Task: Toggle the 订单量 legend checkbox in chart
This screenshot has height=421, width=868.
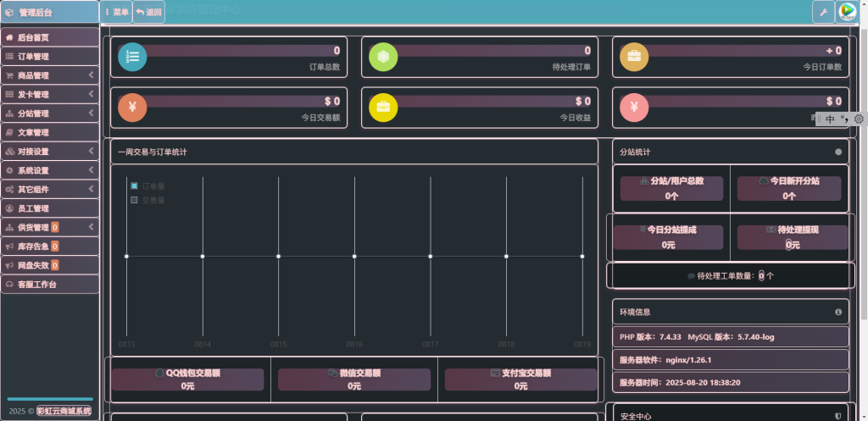Action: pyautogui.click(x=134, y=186)
